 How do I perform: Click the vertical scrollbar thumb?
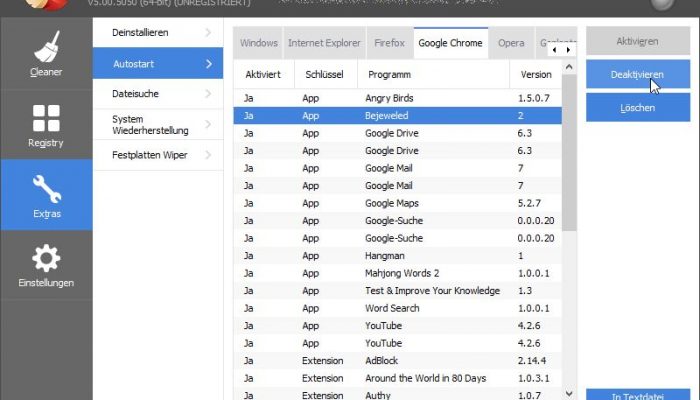point(569,153)
